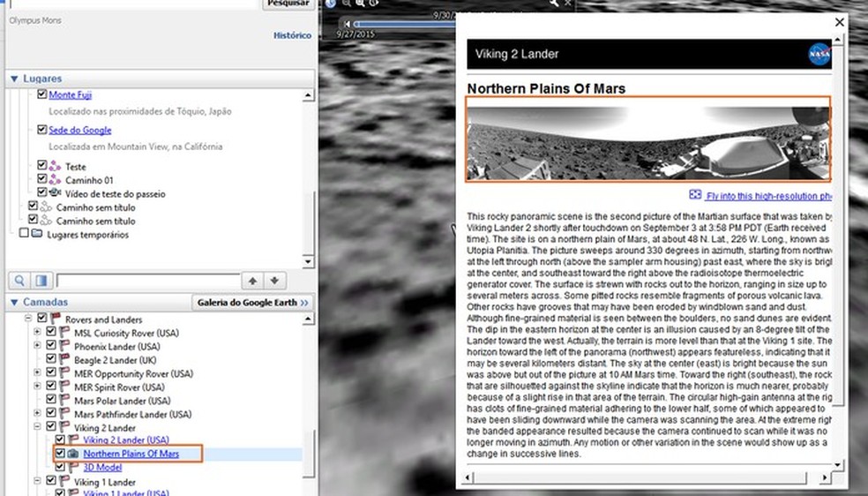This screenshot has height=496, width=868.
Task: Expand the Mars Pathfinder Lander (USA) node
Action: (x=37, y=414)
